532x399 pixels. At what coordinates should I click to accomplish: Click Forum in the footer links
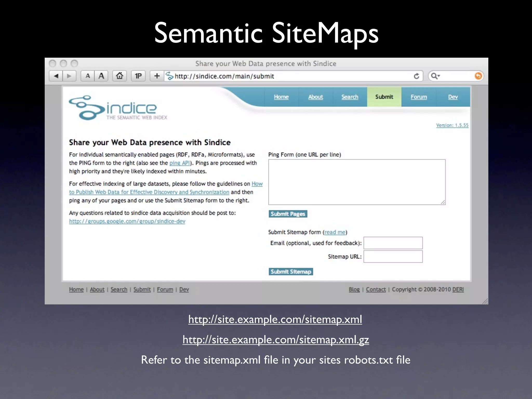(165, 289)
